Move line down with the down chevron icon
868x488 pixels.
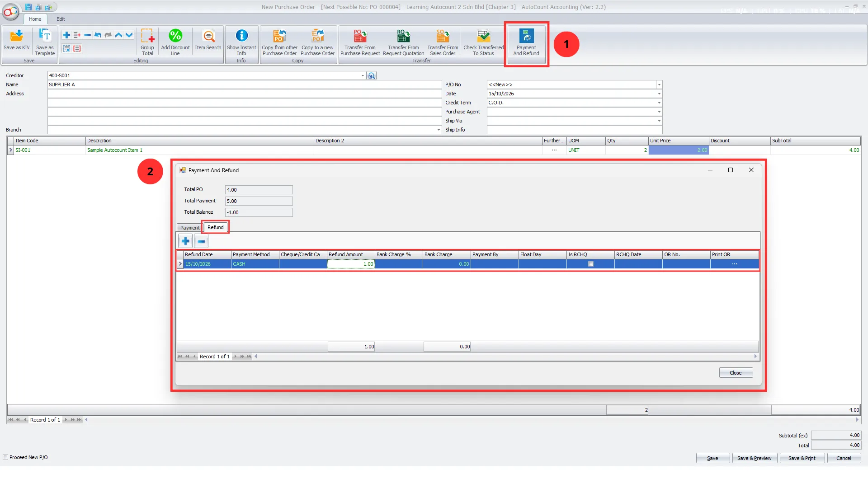tap(129, 35)
